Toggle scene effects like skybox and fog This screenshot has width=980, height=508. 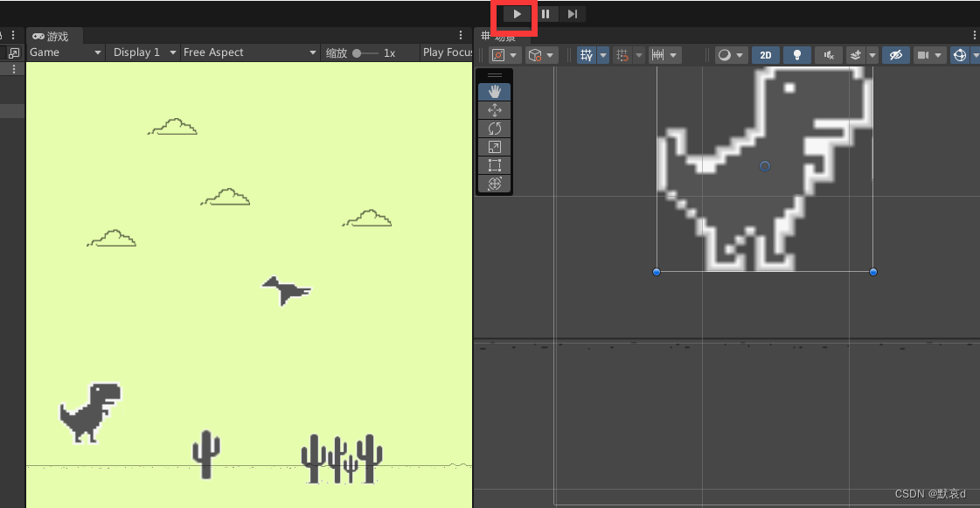[x=856, y=55]
